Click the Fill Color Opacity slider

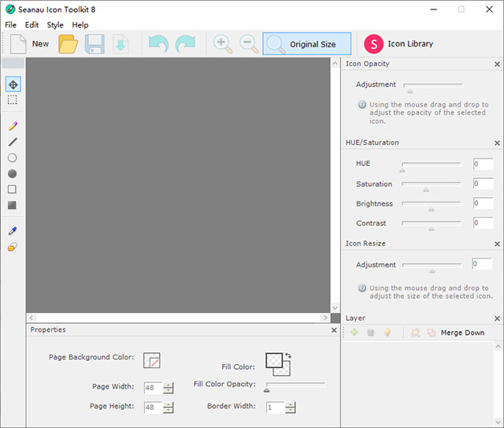pyautogui.click(x=295, y=386)
